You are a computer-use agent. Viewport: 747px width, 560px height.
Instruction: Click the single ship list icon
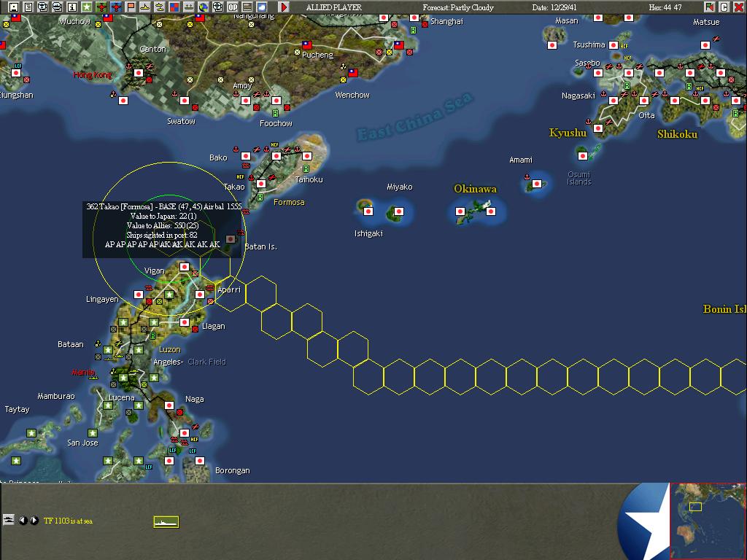tap(145, 7)
